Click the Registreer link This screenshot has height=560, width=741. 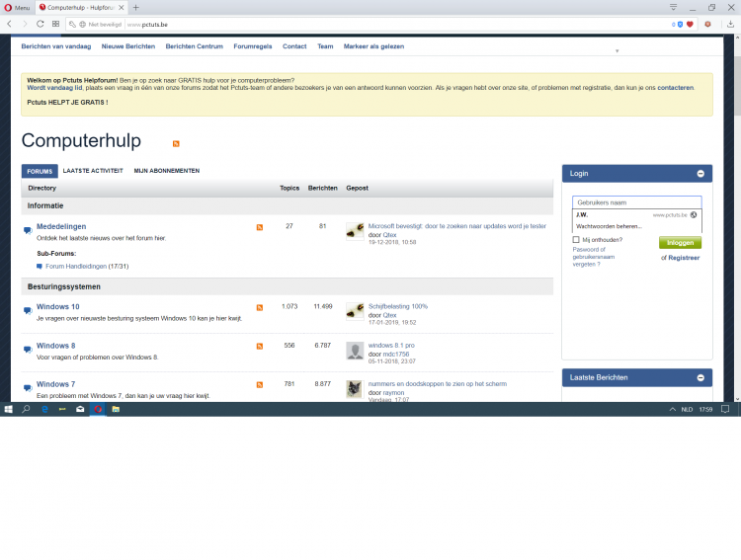684,258
